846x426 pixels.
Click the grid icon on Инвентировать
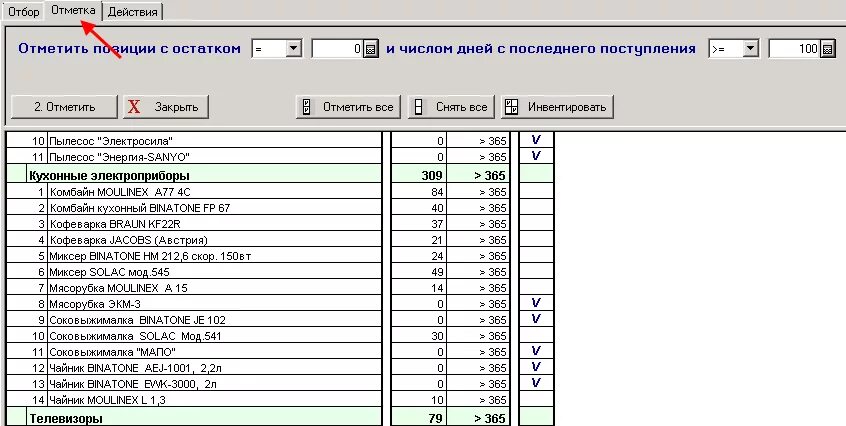pyautogui.click(x=511, y=107)
